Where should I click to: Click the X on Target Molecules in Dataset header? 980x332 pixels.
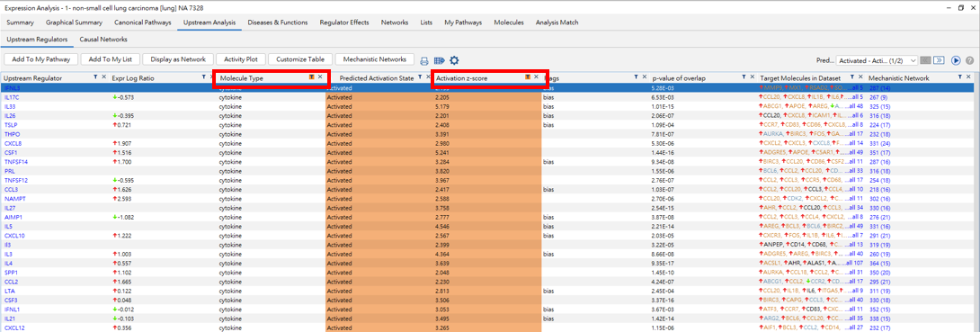point(860,76)
